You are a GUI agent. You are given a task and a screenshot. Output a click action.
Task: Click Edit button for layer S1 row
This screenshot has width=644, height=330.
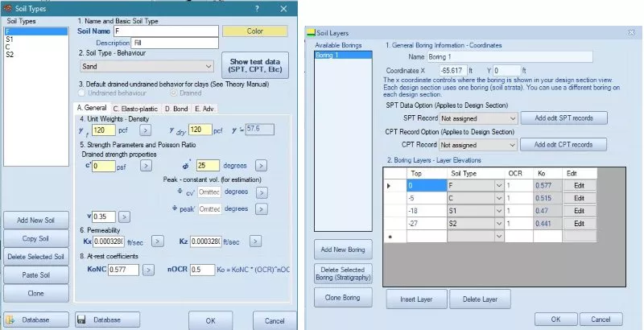point(579,212)
